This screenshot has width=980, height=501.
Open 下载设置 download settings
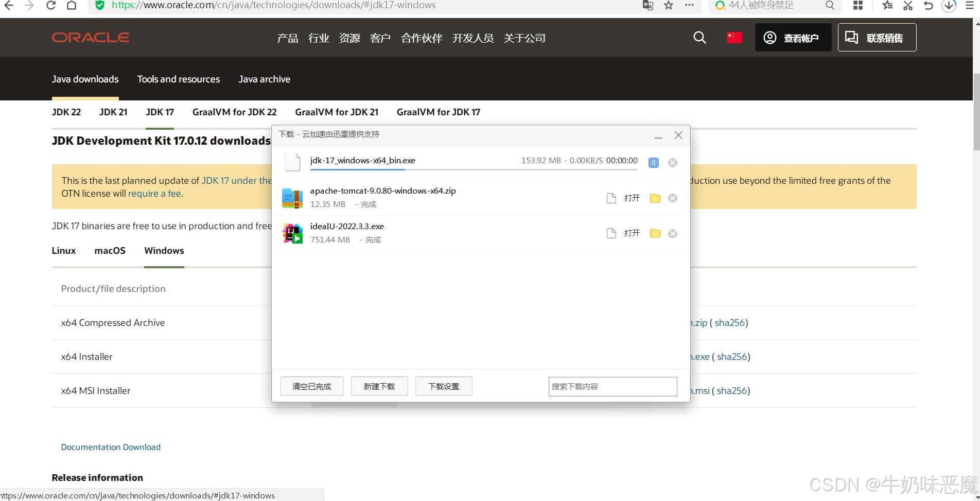444,386
